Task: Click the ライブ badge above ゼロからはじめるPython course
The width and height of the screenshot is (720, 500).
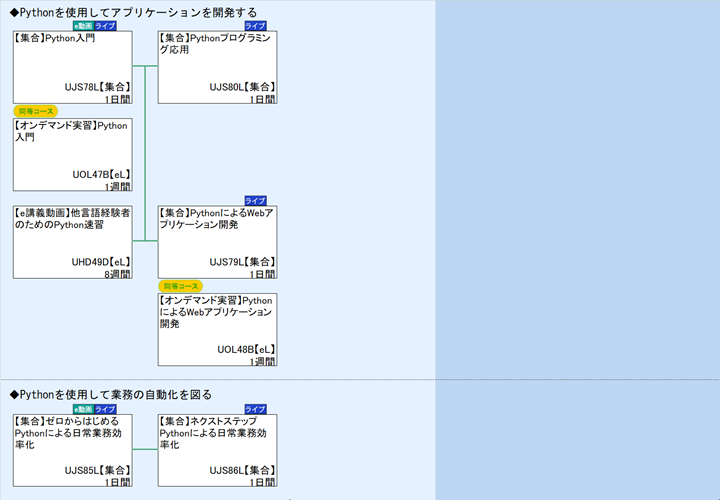Action: click(x=105, y=409)
